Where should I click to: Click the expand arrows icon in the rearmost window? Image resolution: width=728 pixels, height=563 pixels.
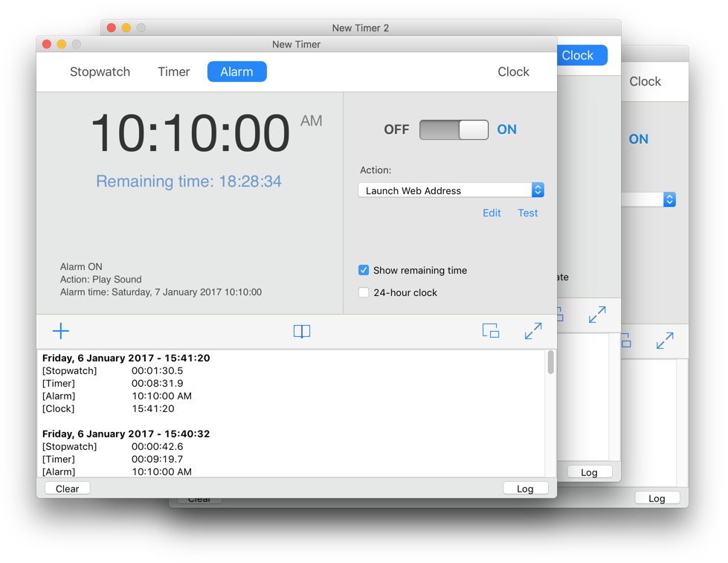point(665,341)
